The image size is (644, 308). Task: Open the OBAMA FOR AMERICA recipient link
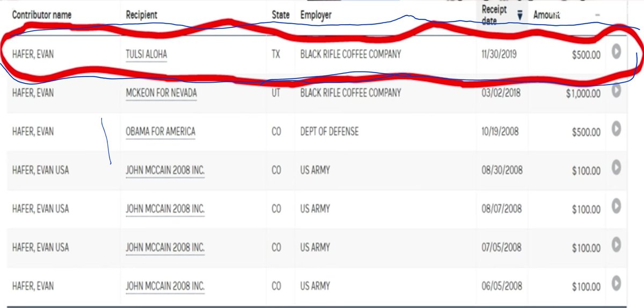coord(160,132)
